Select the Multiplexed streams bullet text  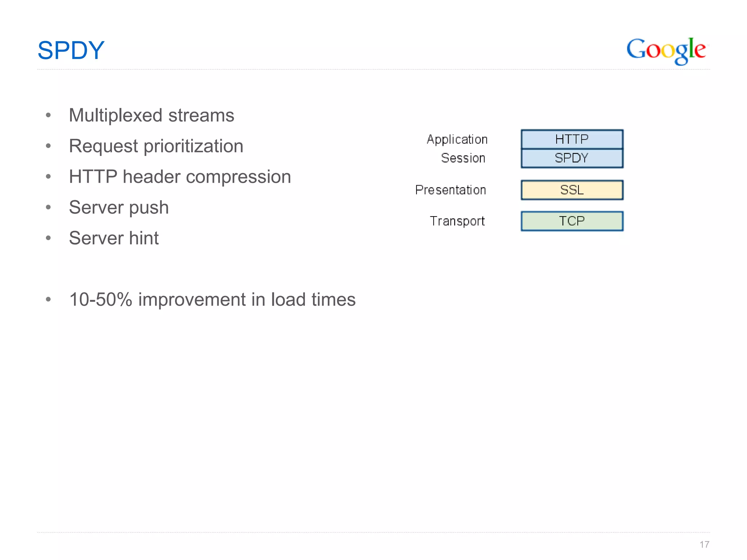tap(151, 115)
